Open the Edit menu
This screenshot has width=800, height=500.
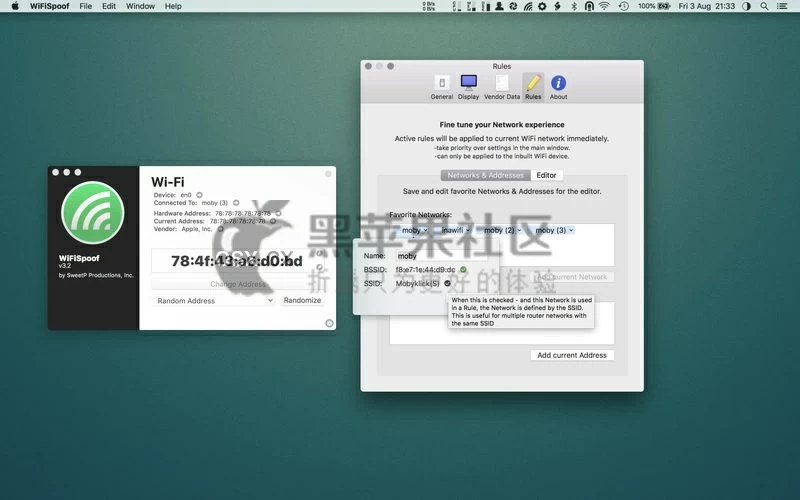(109, 6)
